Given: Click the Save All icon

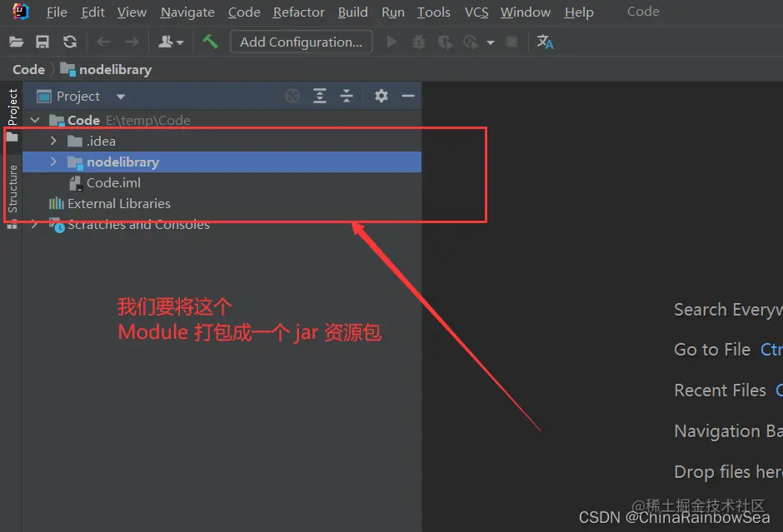Looking at the screenshot, I should pyautogui.click(x=42, y=42).
